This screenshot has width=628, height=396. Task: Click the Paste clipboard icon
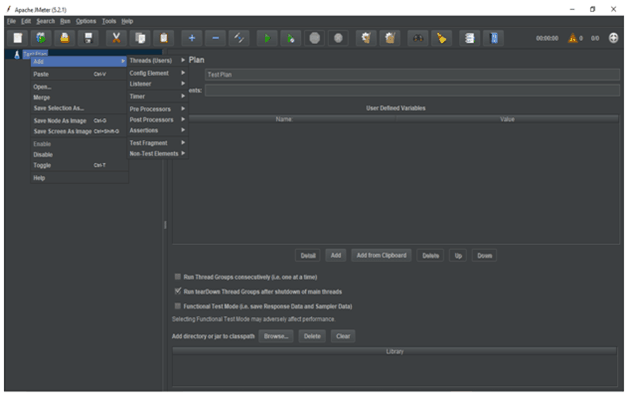(x=163, y=38)
